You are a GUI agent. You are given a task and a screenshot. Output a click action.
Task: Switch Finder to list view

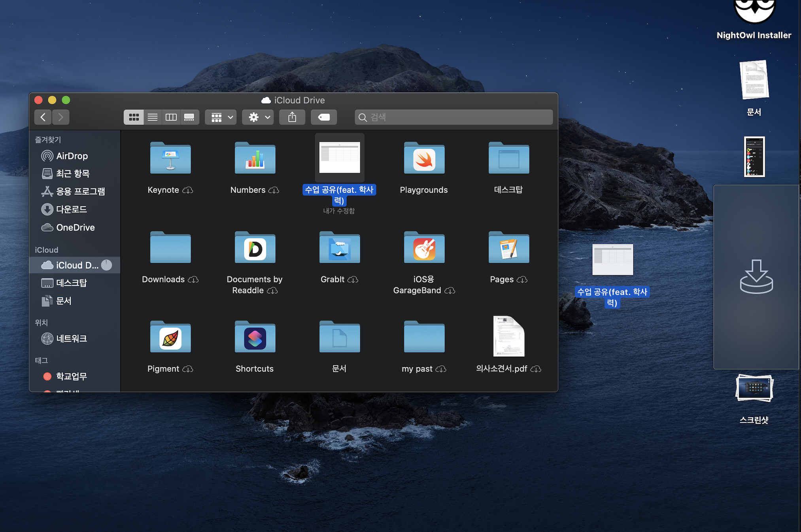pos(152,117)
